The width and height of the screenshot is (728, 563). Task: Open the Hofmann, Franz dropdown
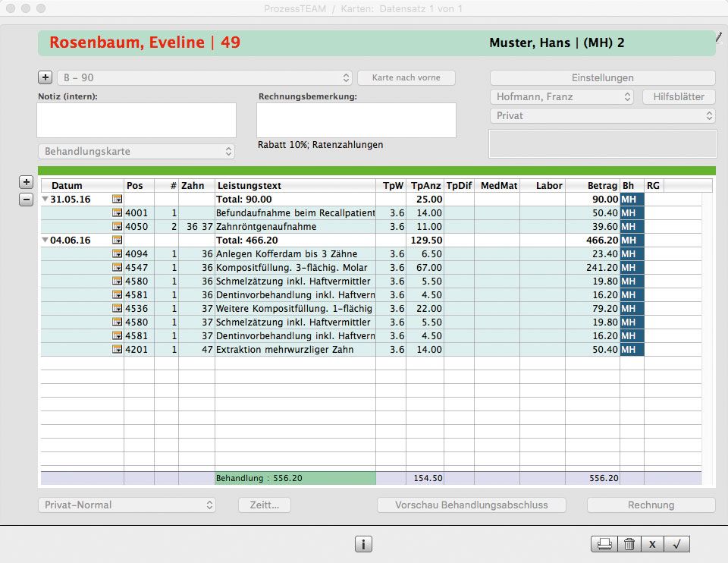(x=561, y=97)
